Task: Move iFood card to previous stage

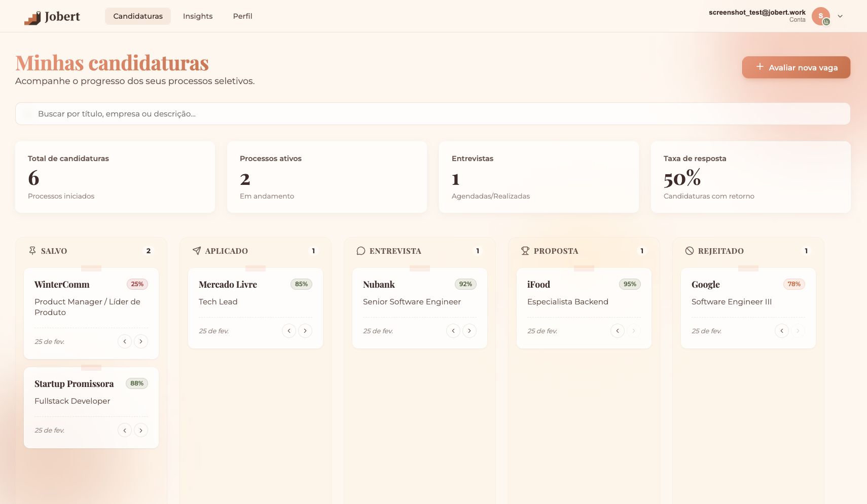Action: (618, 331)
